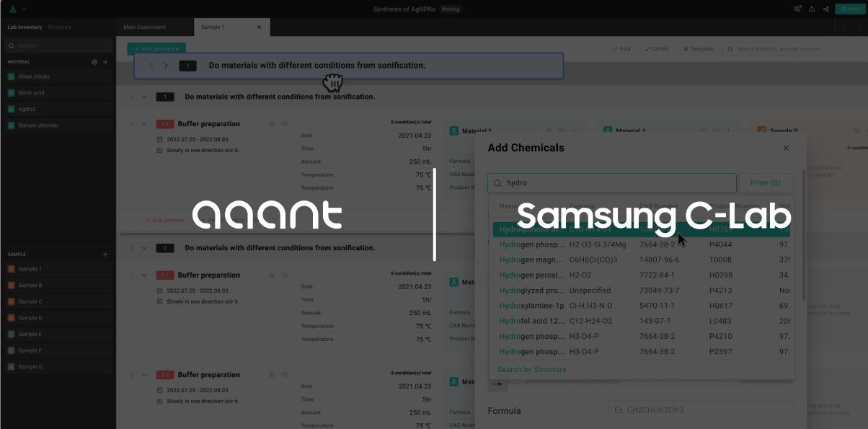
Task: Switch to the Main Experiment tab
Action: click(144, 27)
